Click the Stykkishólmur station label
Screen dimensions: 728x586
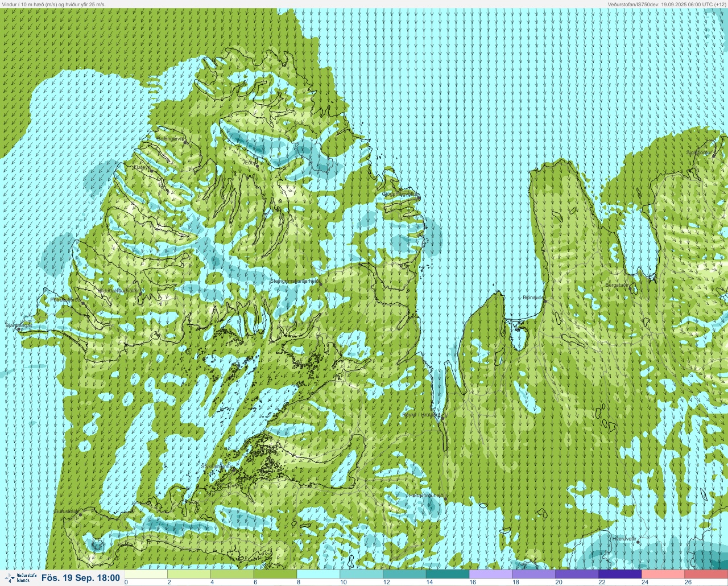[217, 466]
